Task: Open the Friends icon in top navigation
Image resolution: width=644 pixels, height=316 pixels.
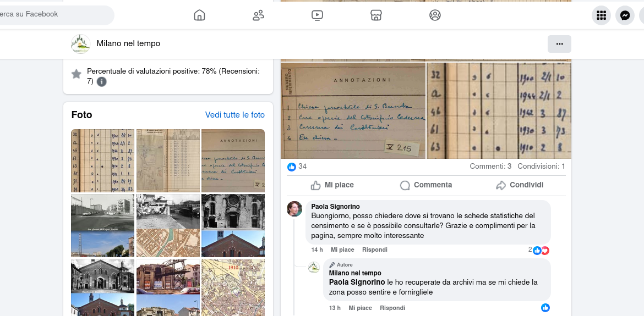Action: tap(258, 15)
